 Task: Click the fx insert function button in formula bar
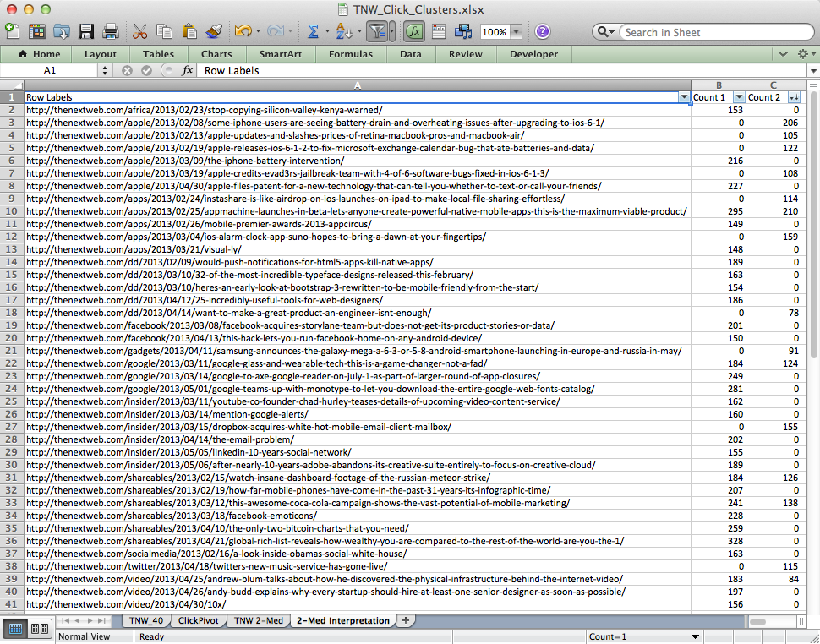pos(188,70)
